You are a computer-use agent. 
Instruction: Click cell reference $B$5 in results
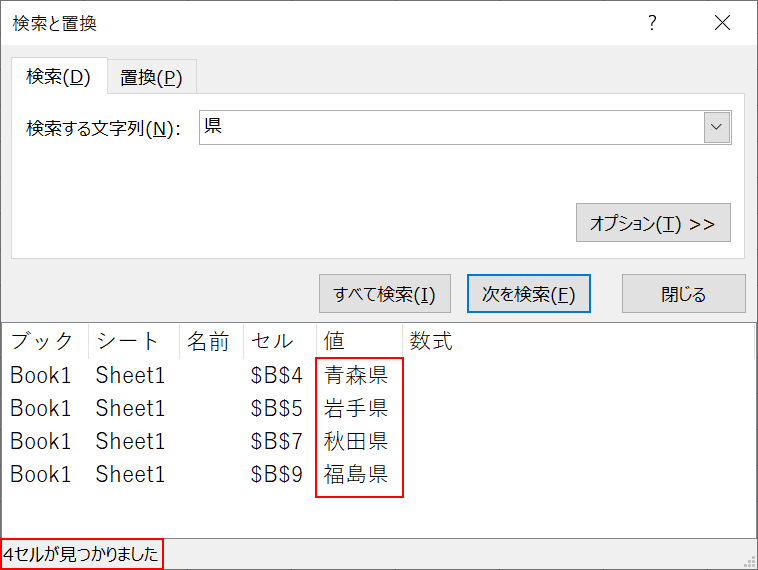point(277,408)
